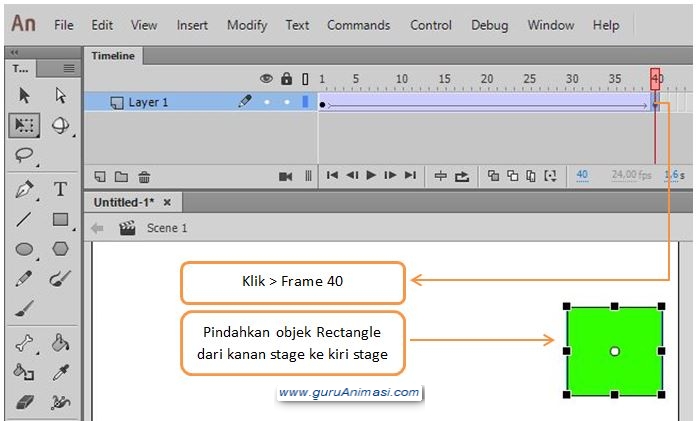Select the Brush tool
The image size is (698, 421).
tap(24, 308)
